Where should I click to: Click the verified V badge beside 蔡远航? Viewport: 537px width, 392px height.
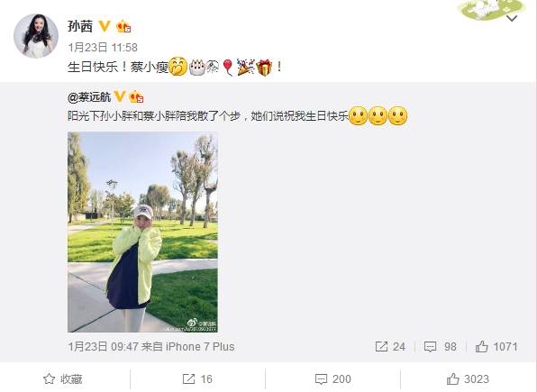120,96
